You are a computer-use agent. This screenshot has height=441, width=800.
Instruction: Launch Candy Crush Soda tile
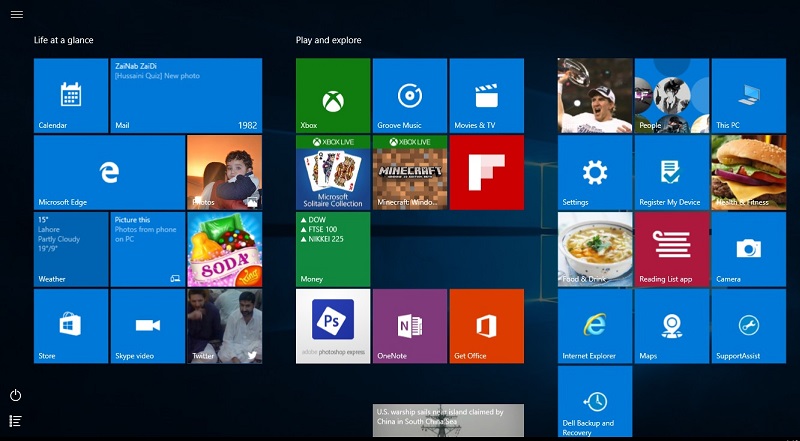pos(224,250)
